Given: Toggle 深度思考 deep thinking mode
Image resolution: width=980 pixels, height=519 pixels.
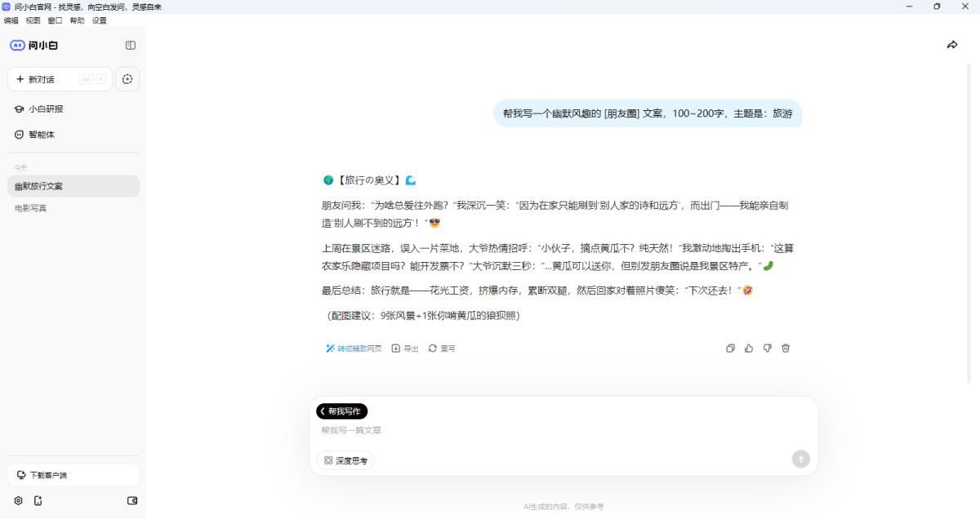Looking at the screenshot, I should (x=345, y=459).
